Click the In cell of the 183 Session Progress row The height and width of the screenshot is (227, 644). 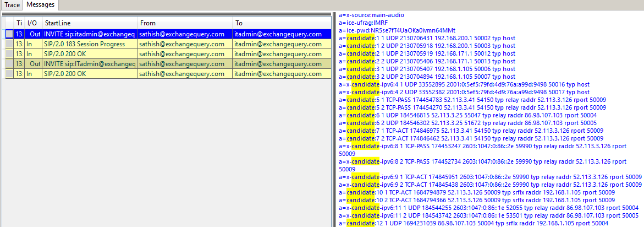coord(33,44)
